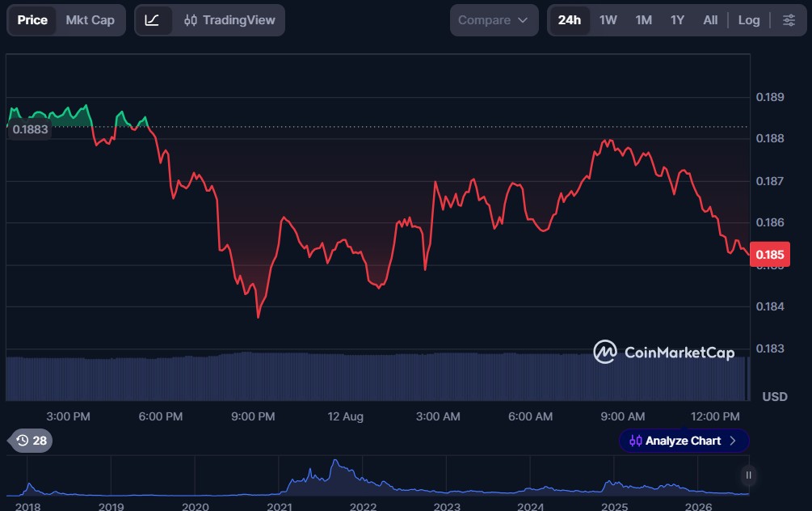
Task: Open the TradingView candlestick chart
Action: (229, 20)
